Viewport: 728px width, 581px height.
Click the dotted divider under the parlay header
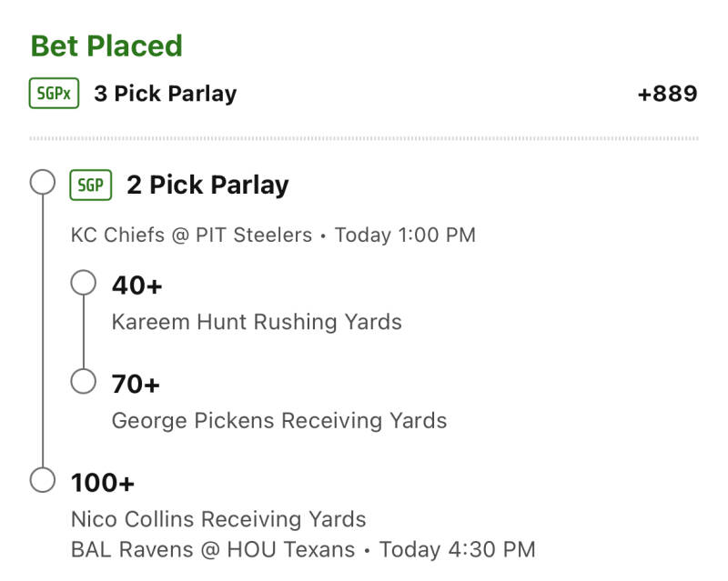(364, 138)
